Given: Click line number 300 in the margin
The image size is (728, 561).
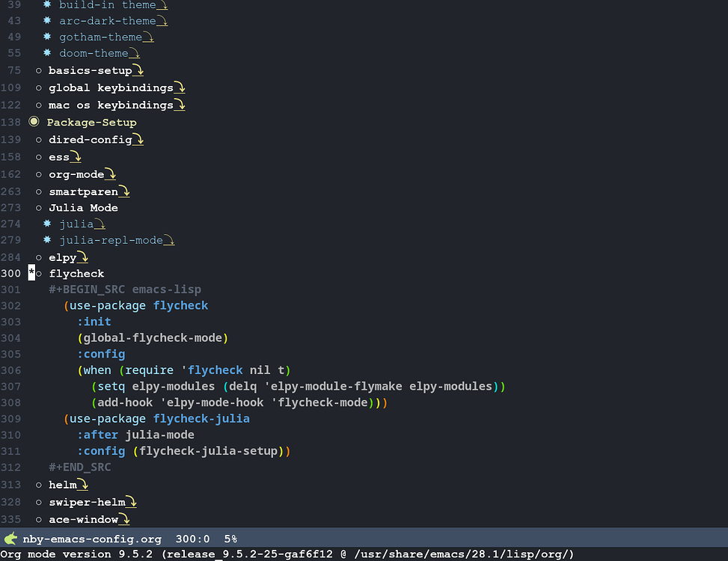Looking at the screenshot, I should (10, 273).
